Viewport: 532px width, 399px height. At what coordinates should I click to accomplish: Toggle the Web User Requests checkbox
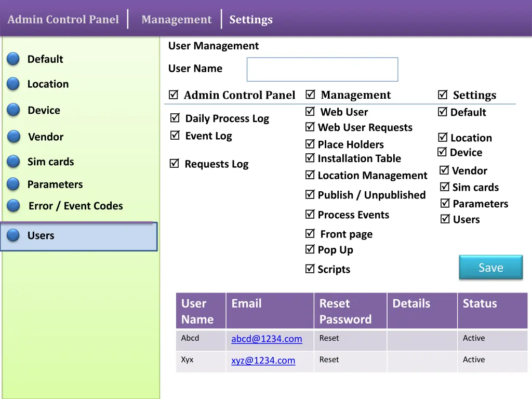click(310, 127)
